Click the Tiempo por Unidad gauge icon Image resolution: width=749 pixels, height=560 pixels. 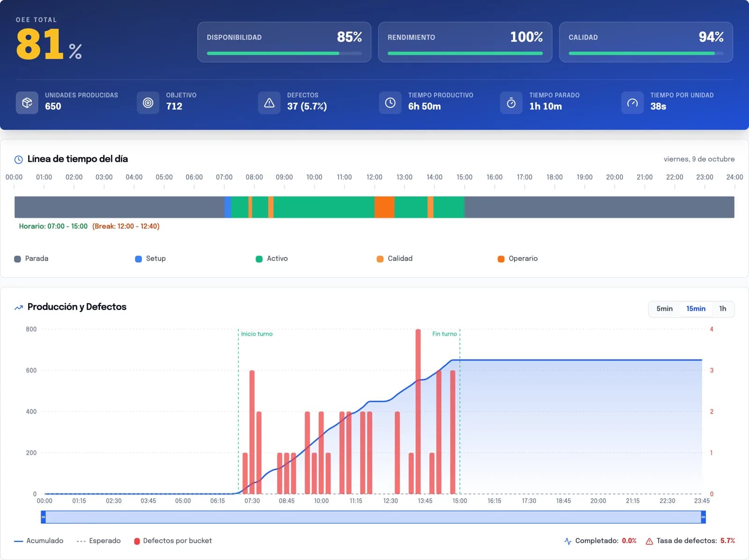[x=632, y=103]
